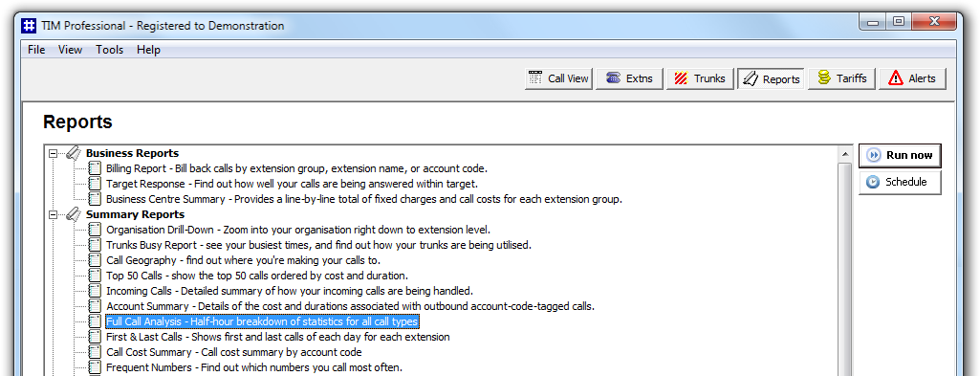
Task: Click the Billing Report notepad icon
Action: click(95, 168)
